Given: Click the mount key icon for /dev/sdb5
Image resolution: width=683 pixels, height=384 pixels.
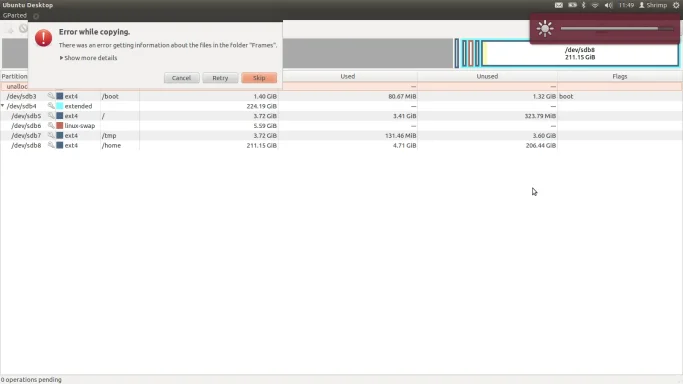Looking at the screenshot, I should pos(51,115).
